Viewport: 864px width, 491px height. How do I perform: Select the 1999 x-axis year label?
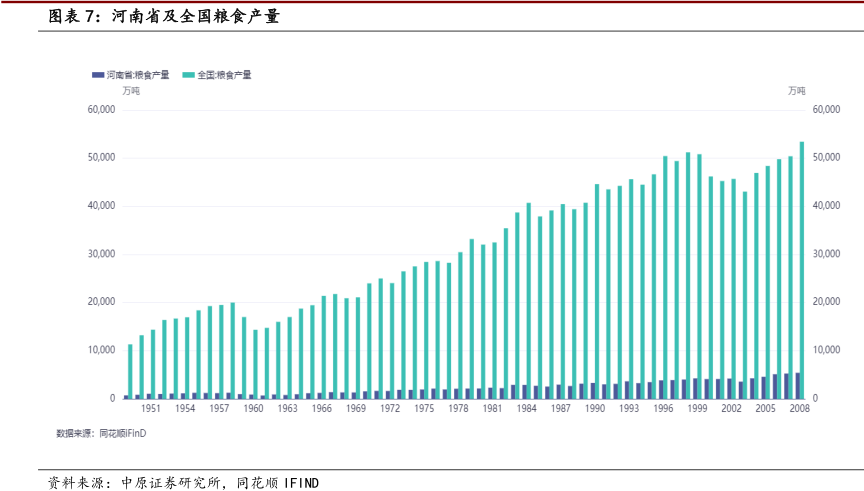point(697,409)
